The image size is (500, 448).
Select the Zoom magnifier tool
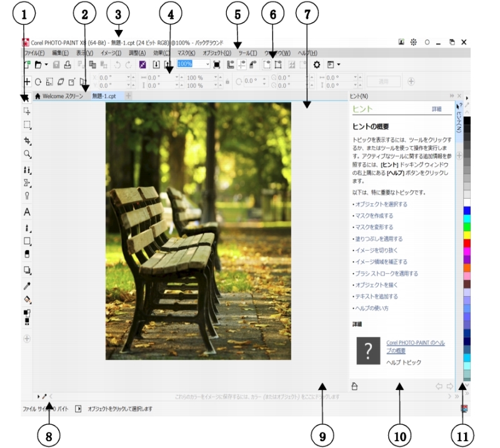27,154
